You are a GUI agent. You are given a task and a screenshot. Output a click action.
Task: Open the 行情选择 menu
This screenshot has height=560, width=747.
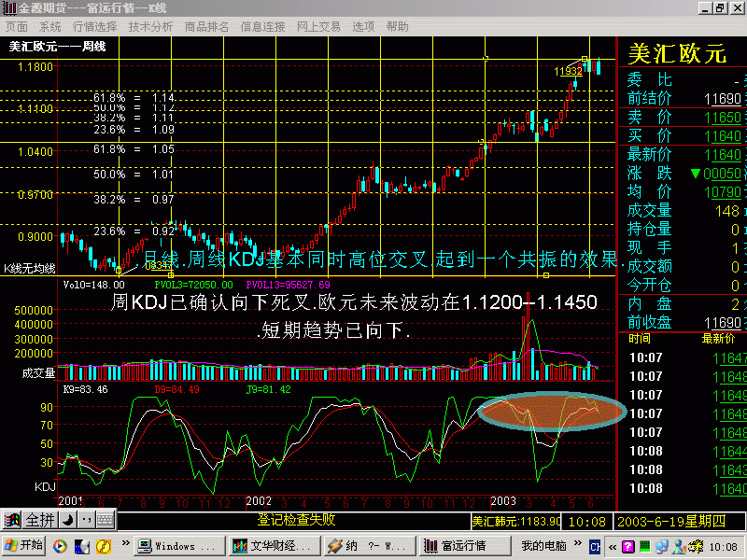point(95,27)
